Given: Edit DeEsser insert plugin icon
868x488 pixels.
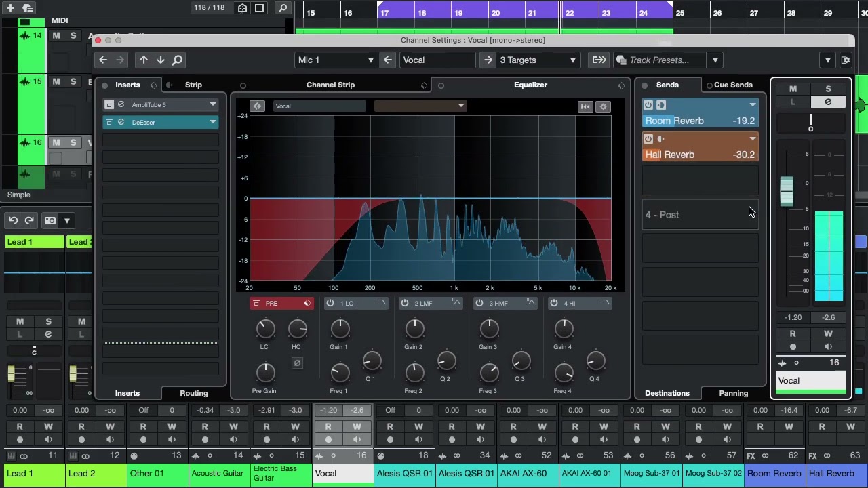Looking at the screenshot, I should coord(121,122).
